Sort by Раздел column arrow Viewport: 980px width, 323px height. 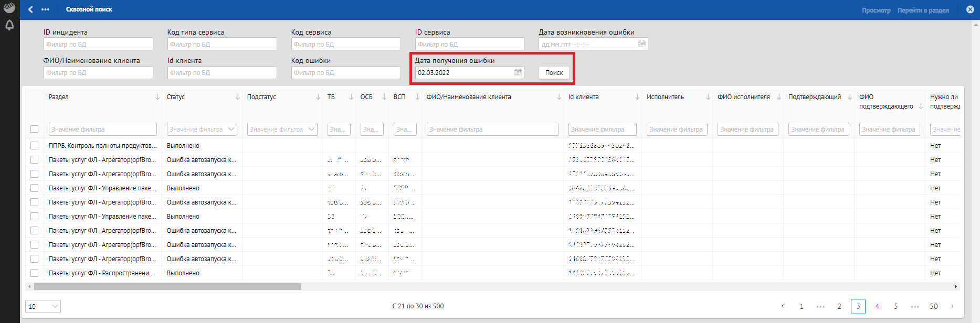pyautogui.click(x=157, y=97)
